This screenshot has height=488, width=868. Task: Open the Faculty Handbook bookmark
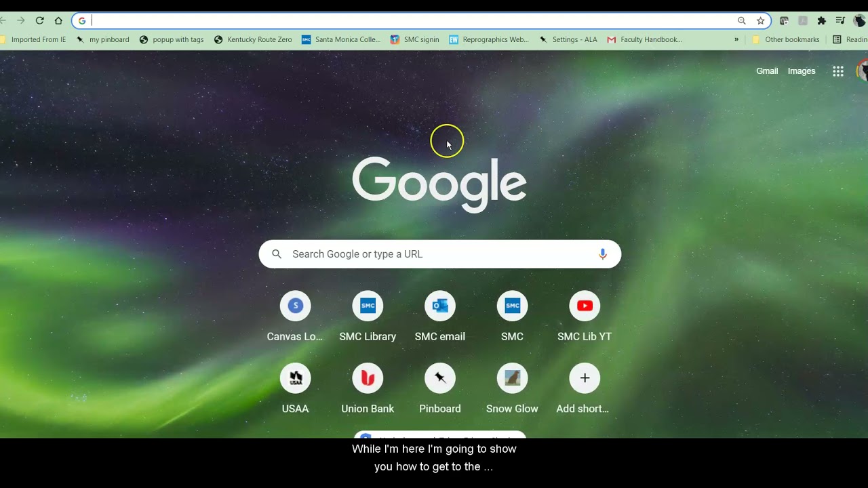645,39
